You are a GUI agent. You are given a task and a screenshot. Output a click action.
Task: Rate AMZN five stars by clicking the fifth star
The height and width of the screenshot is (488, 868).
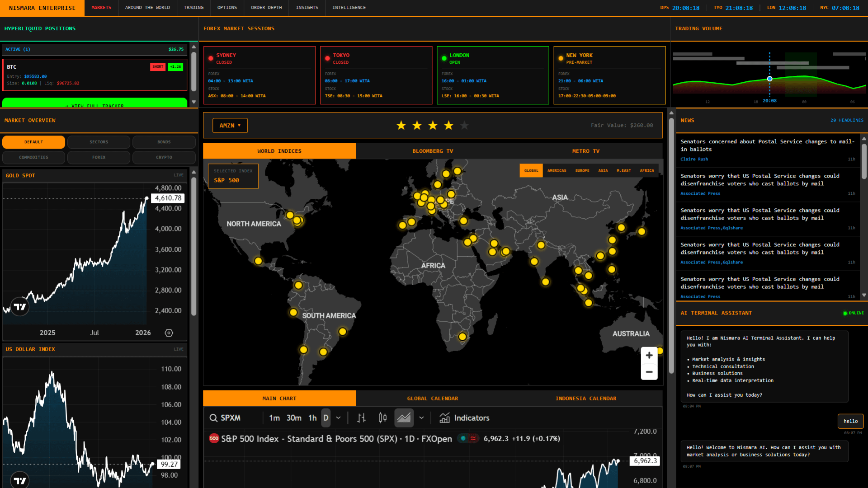pyautogui.click(x=464, y=125)
